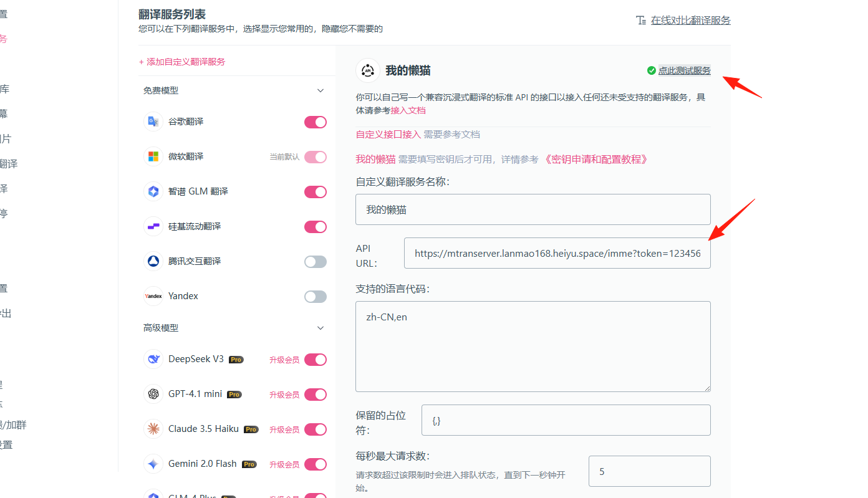Viewport: 868px width, 498px height.
Task: Click the Yandex logo icon
Action: pyautogui.click(x=153, y=296)
